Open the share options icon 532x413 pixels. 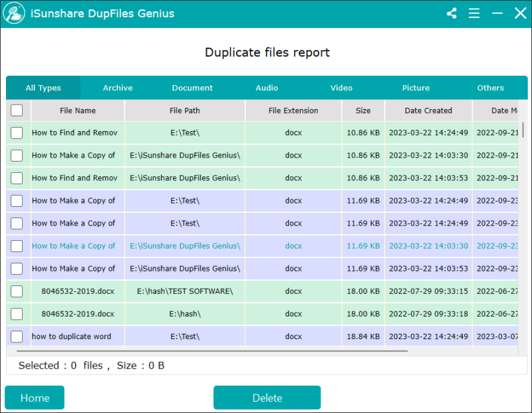pyautogui.click(x=452, y=13)
